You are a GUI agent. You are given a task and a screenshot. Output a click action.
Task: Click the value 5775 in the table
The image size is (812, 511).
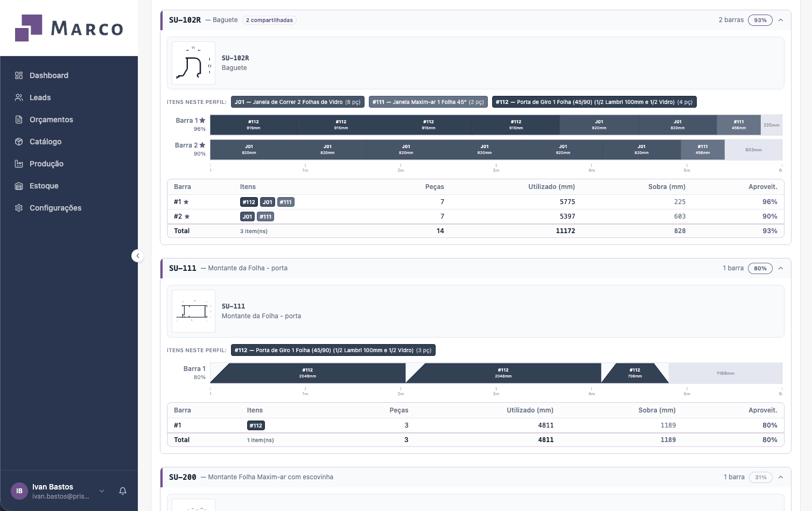[x=568, y=202]
